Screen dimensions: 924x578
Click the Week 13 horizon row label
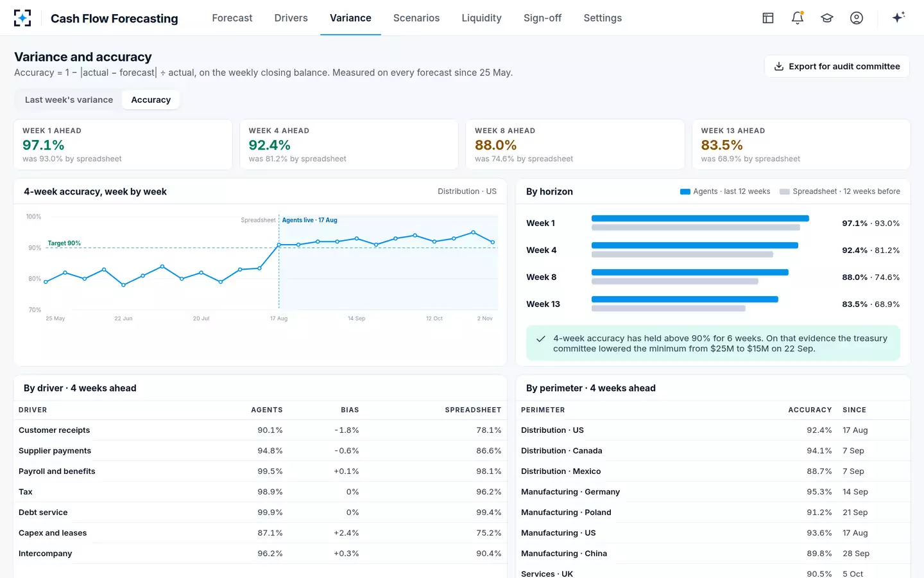click(543, 304)
